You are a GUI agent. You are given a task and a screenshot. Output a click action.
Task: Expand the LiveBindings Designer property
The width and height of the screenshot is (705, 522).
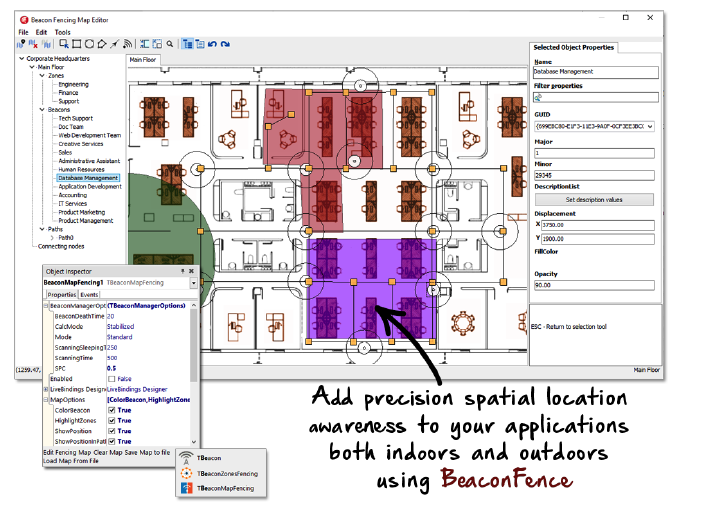point(46,389)
